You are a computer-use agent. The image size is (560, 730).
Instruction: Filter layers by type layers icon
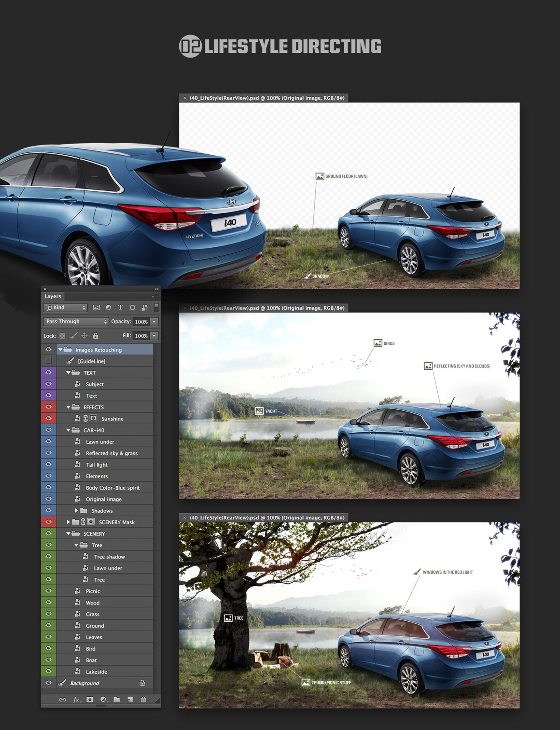point(120,308)
